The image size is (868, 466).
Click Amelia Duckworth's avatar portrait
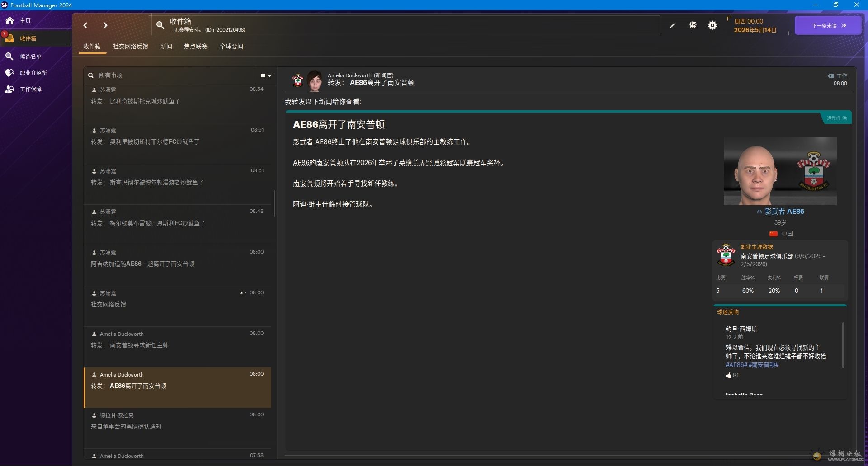coord(315,80)
